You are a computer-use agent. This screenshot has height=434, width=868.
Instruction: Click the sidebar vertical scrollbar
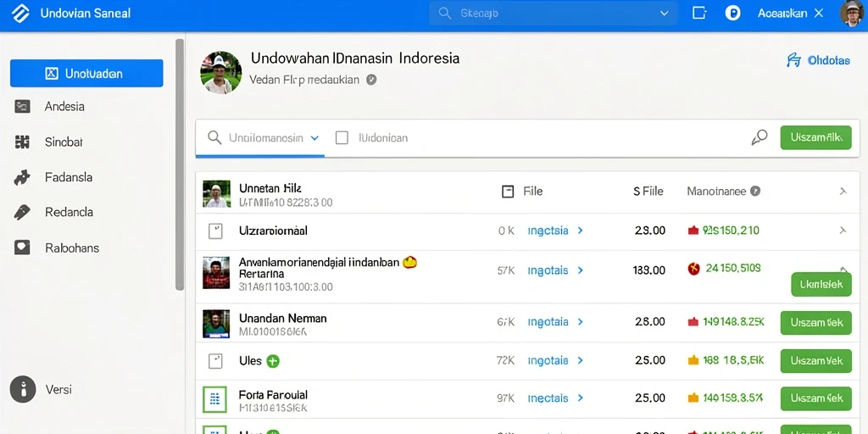[x=180, y=164]
